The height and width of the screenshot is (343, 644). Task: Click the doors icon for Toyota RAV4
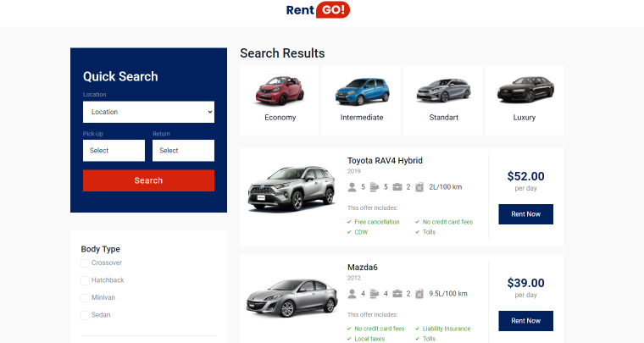(x=375, y=187)
